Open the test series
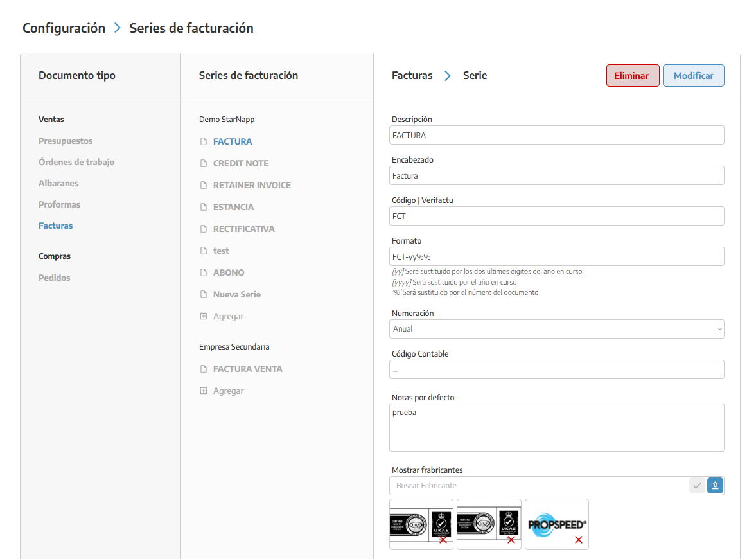This screenshot has width=756, height=559. click(x=222, y=251)
